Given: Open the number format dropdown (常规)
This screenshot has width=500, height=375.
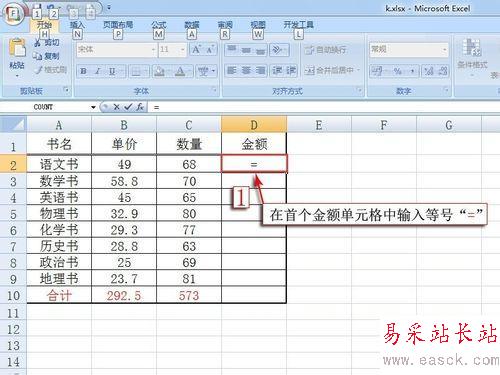Looking at the screenshot, I should [444, 50].
